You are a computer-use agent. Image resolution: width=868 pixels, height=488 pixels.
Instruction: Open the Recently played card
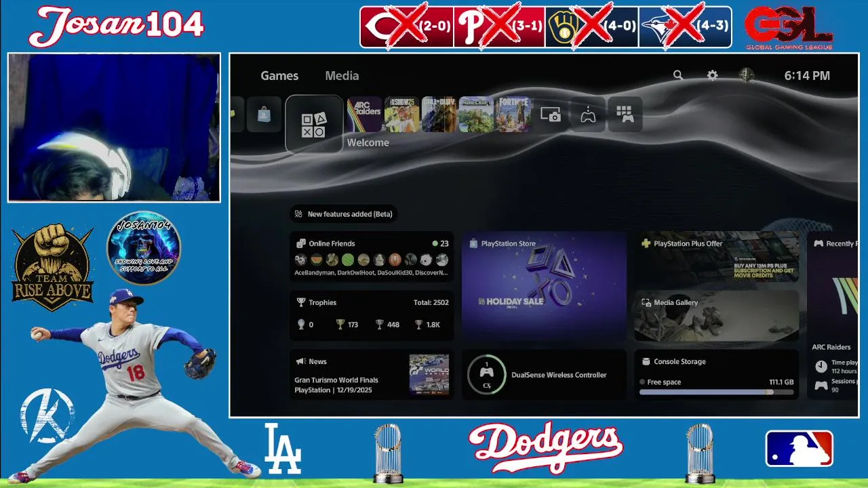(x=833, y=316)
